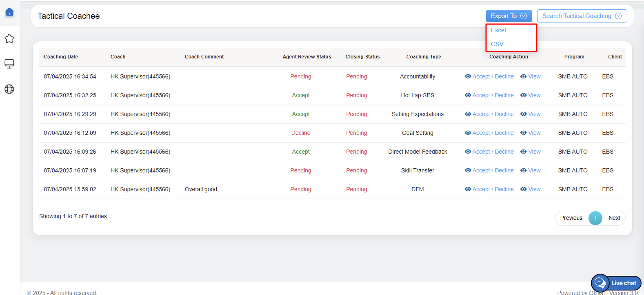The height and width of the screenshot is (295, 644).
Task: Click Accept / Decline for Skill Transfer
Action: [x=493, y=170]
